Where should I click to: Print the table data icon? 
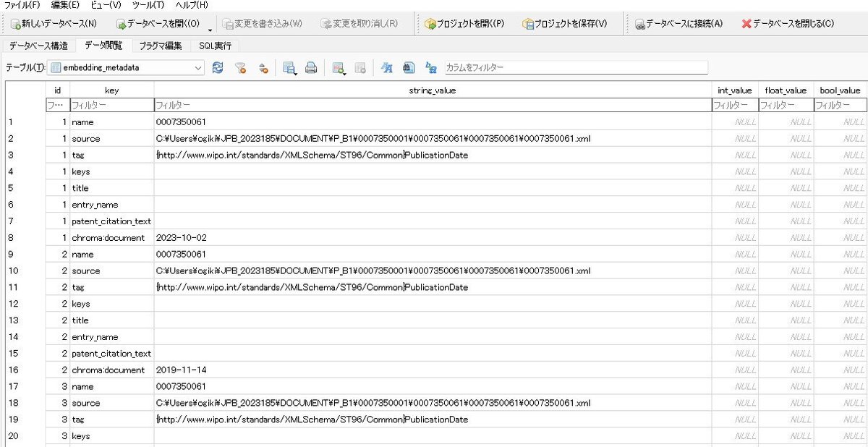(311, 67)
